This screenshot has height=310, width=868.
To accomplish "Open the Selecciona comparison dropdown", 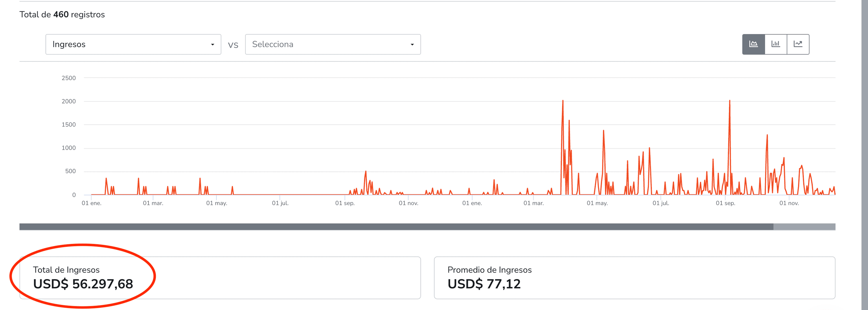I will pyautogui.click(x=332, y=44).
